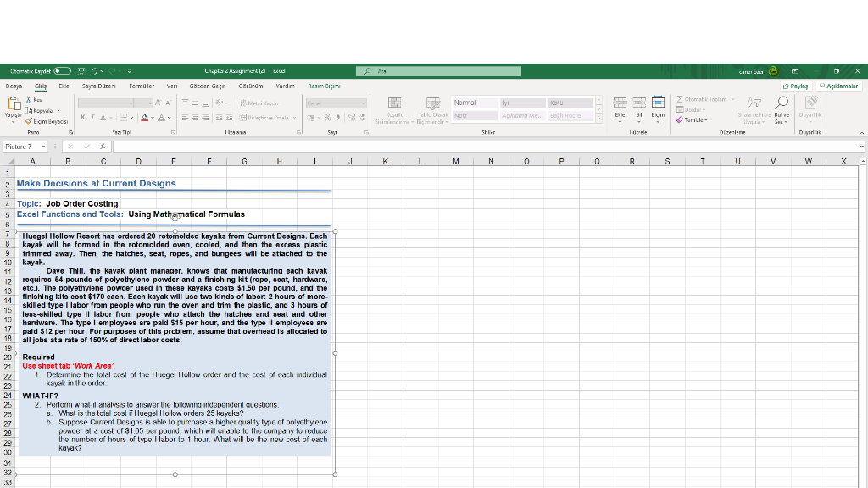The height and width of the screenshot is (488, 868).
Task: Toggle italic T button
Action: point(92,117)
